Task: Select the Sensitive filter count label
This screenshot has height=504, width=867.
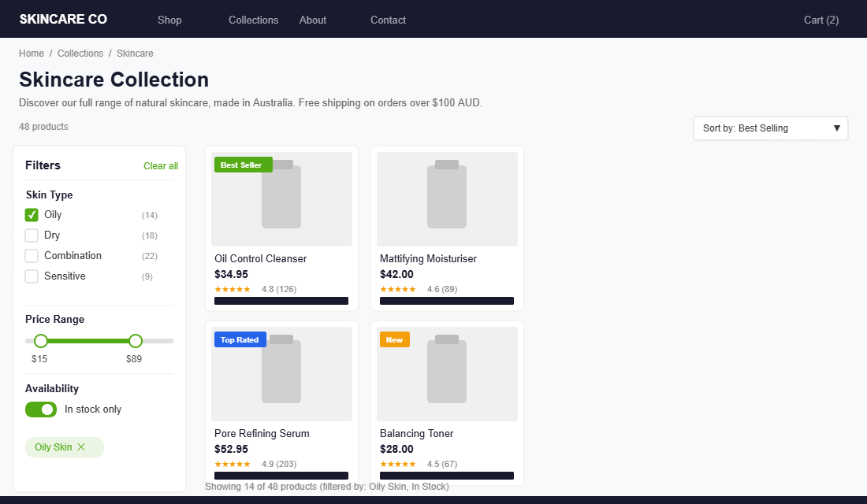Action: (147, 276)
